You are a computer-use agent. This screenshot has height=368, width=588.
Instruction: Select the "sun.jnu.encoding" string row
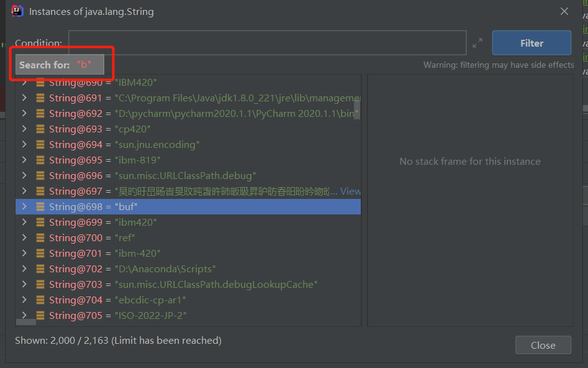click(x=188, y=145)
